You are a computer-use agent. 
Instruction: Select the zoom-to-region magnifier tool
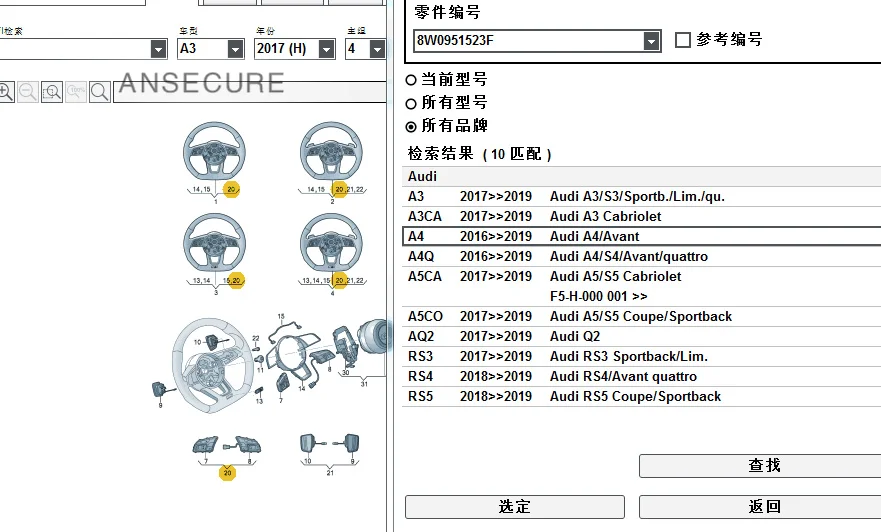52,92
